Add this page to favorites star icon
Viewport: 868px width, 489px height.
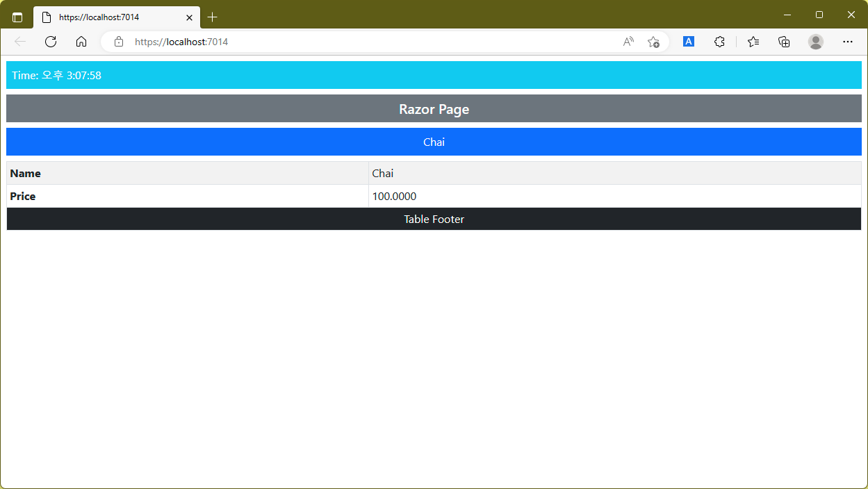[x=653, y=42]
